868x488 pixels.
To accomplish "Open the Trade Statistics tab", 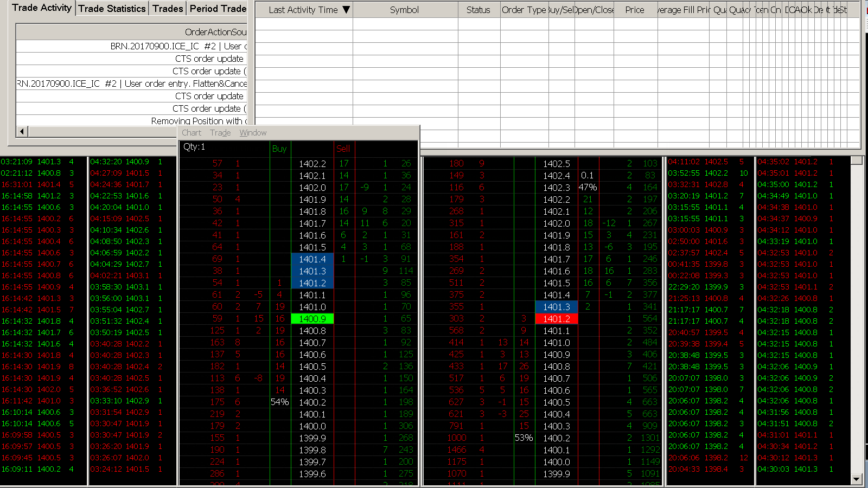I will tap(112, 8).
